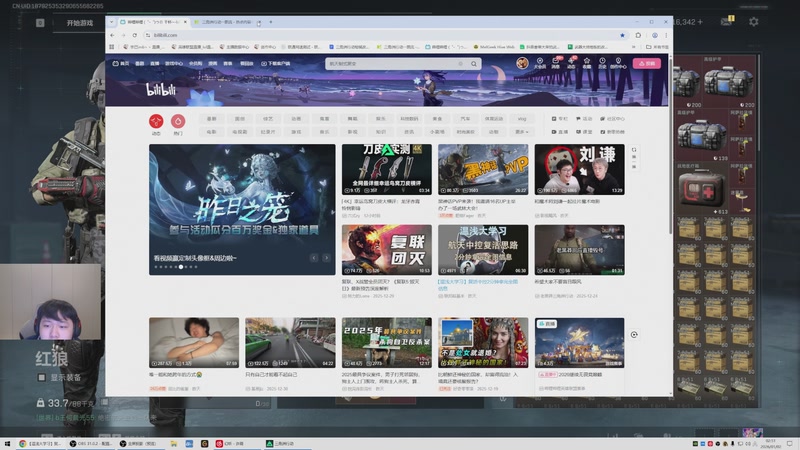Click the bilibili.com address bar
800x450 pixels.
coord(383,35)
